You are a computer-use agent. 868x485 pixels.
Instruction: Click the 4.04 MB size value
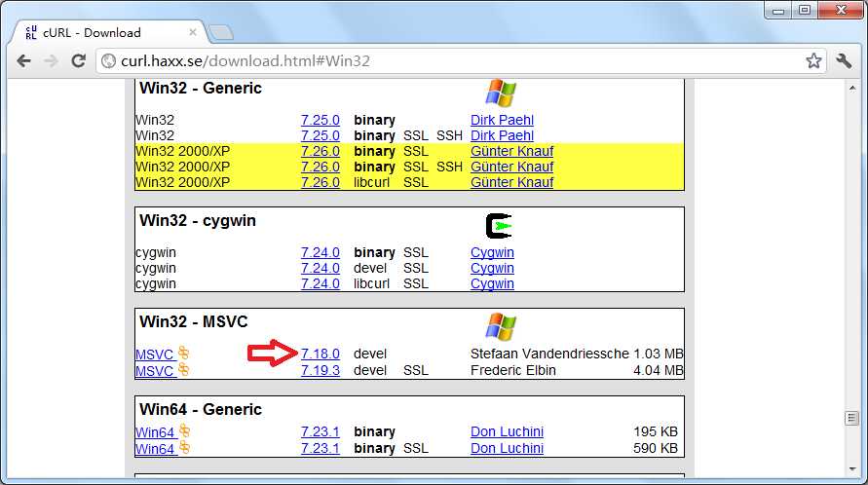tap(659, 370)
